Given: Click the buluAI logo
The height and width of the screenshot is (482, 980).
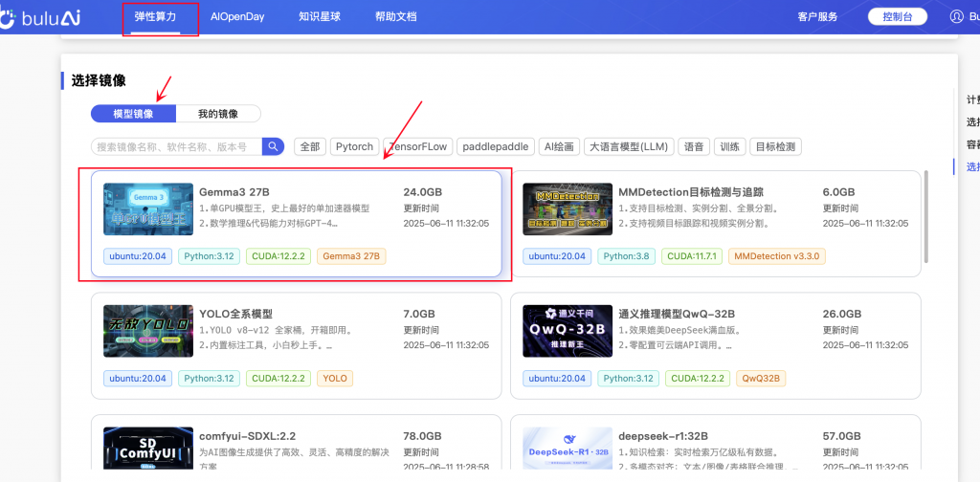Looking at the screenshot, I should coord(40,17).
